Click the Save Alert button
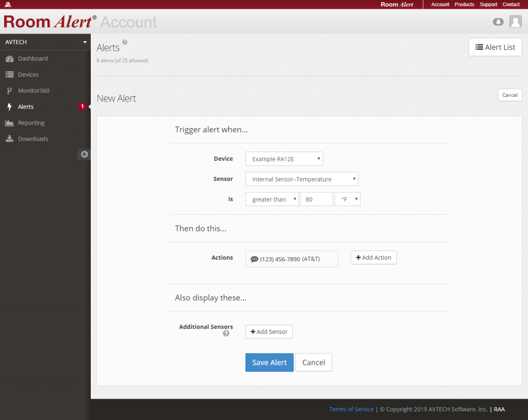 [x=269, y=362]
